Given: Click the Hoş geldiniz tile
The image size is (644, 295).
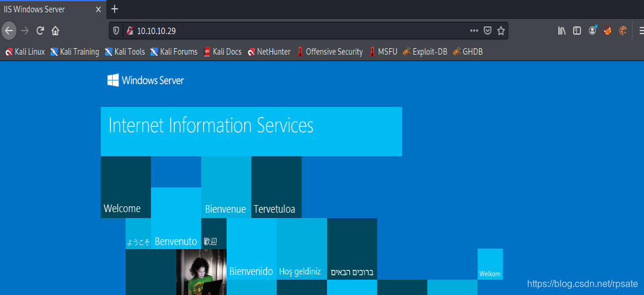Looking at the screenshot, I should point(302,249).
